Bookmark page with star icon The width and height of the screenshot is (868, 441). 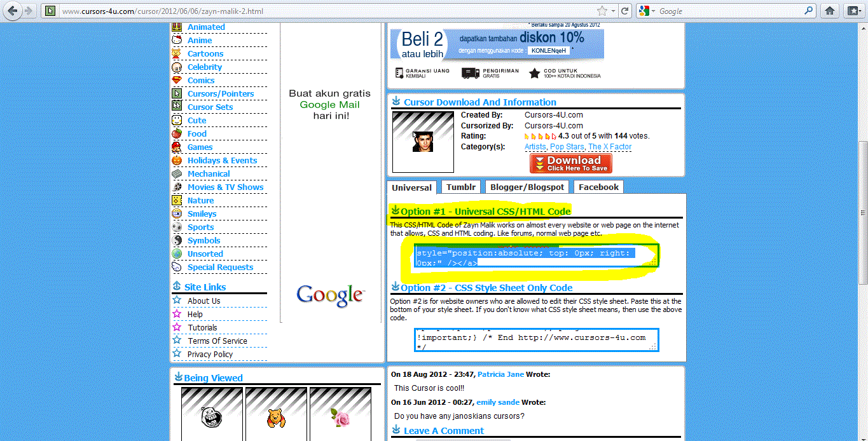[x=602, y=11]
